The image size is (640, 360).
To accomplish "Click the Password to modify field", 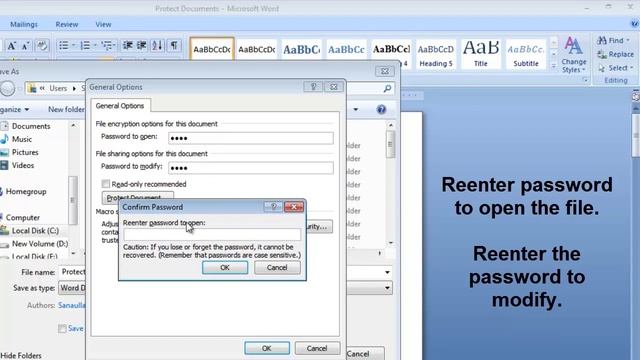I will (251, 168).
